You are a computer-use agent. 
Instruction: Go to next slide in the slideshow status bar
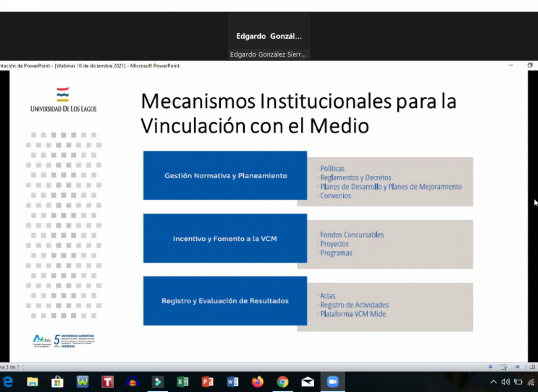tap(517, 367)
